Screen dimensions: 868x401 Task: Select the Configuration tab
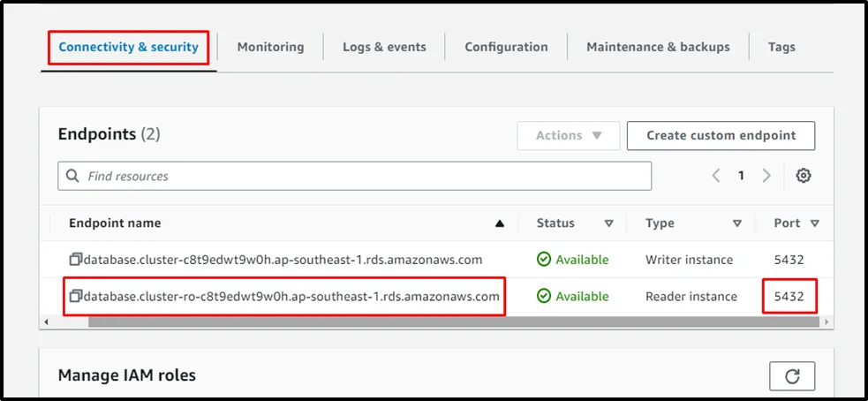coord(506,47)
